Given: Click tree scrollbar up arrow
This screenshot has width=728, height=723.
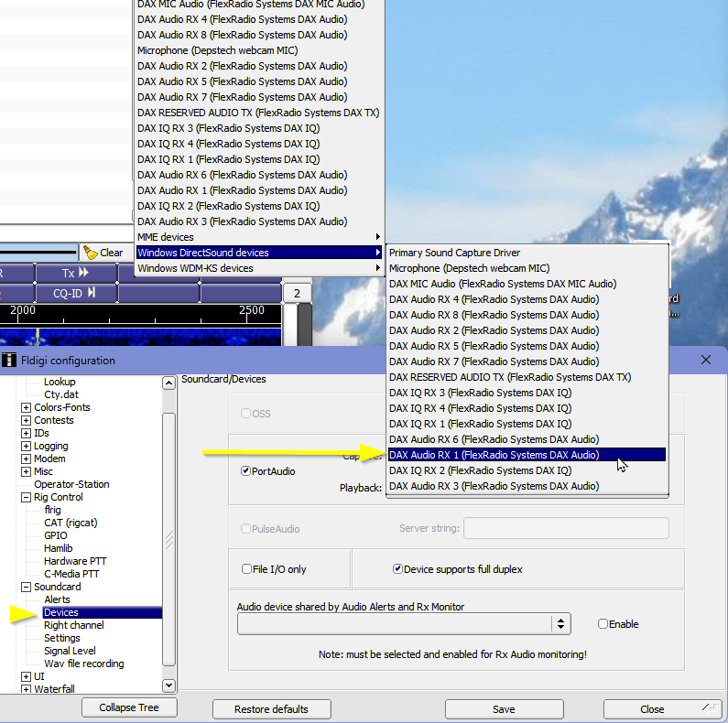Looking at the screenshot, I should [169, 383].
